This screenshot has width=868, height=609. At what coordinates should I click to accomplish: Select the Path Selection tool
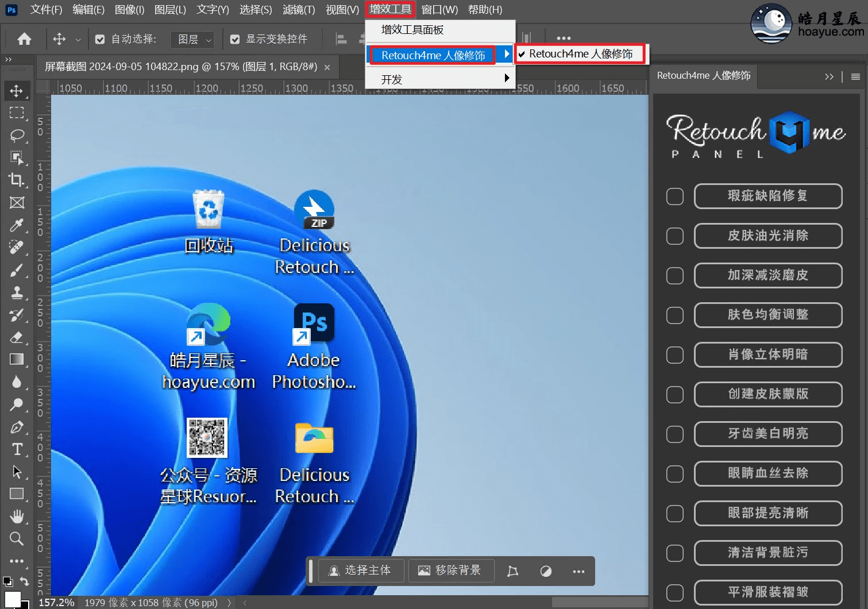click(x=17, y=472)
